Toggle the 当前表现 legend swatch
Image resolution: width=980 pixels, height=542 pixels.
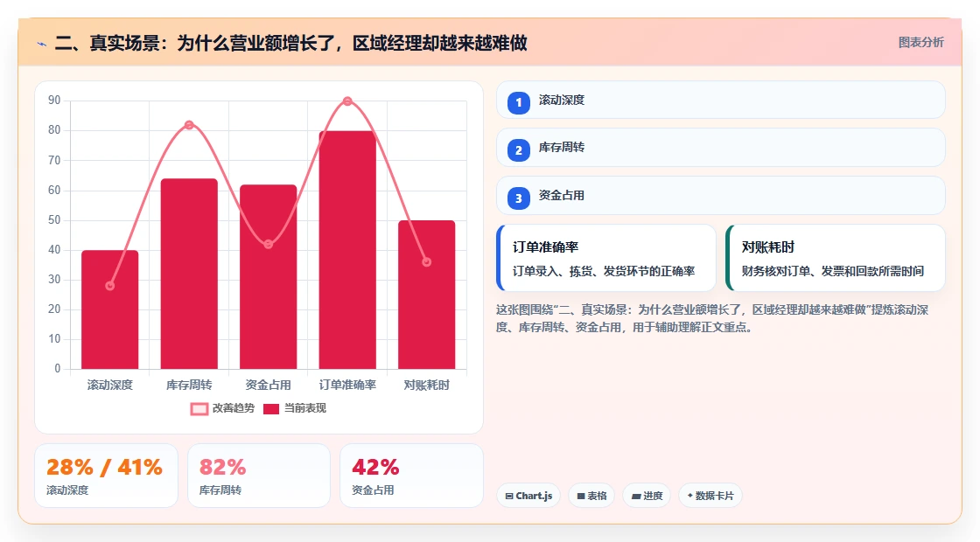[270, 409]
